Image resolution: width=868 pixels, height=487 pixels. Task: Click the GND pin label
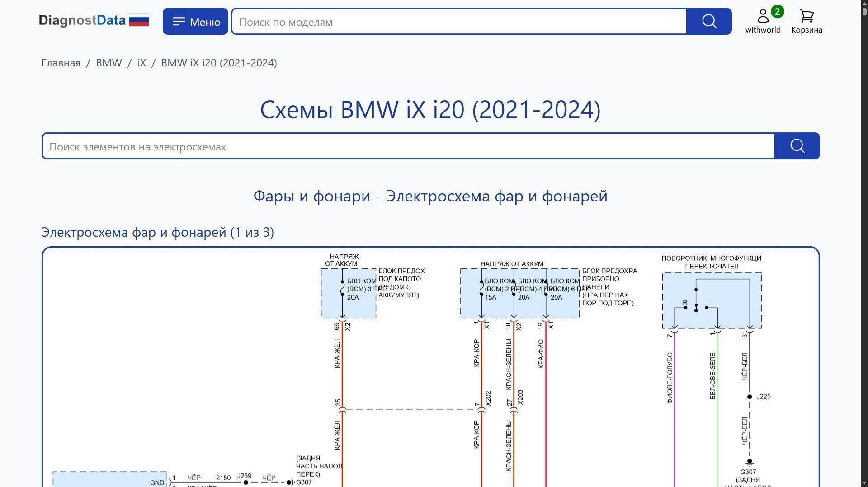pyautogui.click(x=157, y=483)
